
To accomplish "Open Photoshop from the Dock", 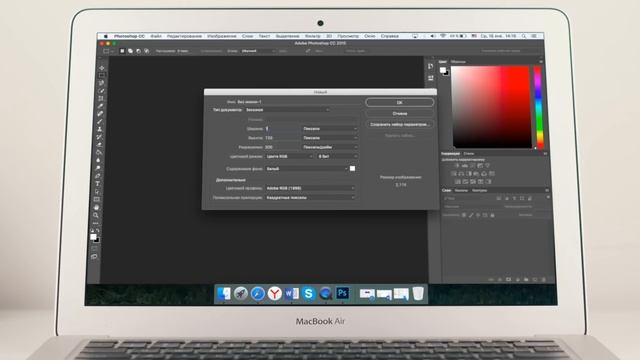I will coord(342,293).
